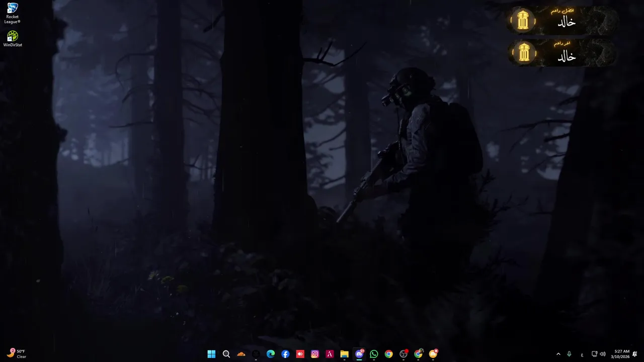
Task: Open the crimson A-logo taskbar app
Action: [x=330, y=354]
